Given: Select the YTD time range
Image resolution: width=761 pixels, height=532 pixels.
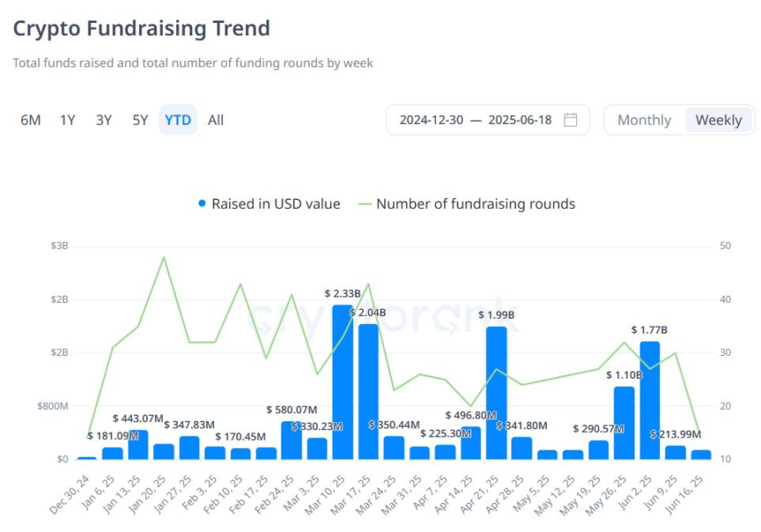Looking at the screenshot, I should click(177, 120).
